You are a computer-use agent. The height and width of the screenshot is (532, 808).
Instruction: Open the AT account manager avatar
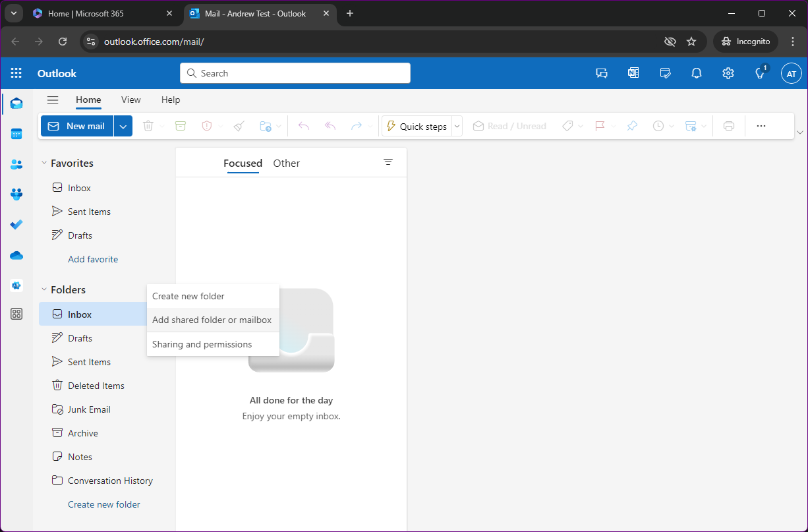pos(791,74)
